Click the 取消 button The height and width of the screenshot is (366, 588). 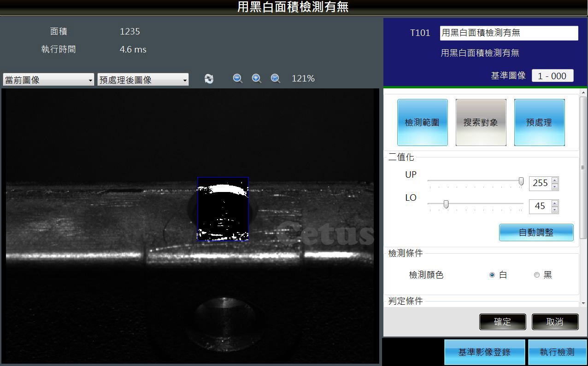(555, 322)
